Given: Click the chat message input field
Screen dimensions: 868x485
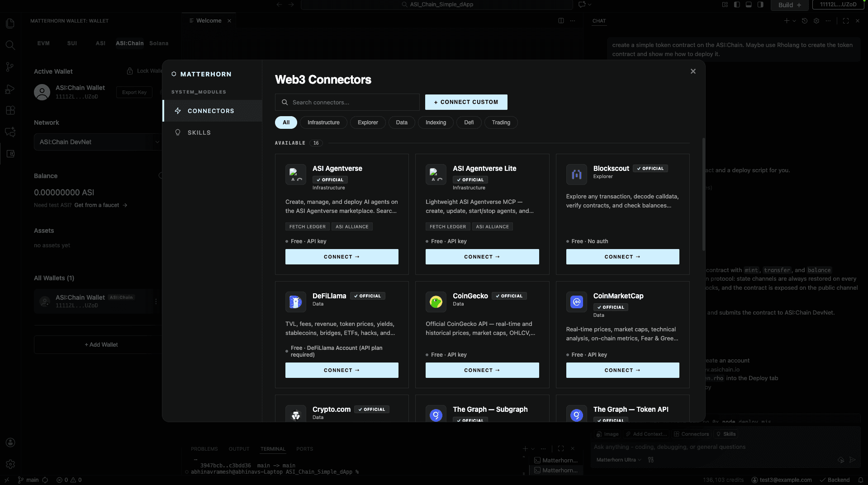Looking at the screenshot, I should [x=726, y=447].
